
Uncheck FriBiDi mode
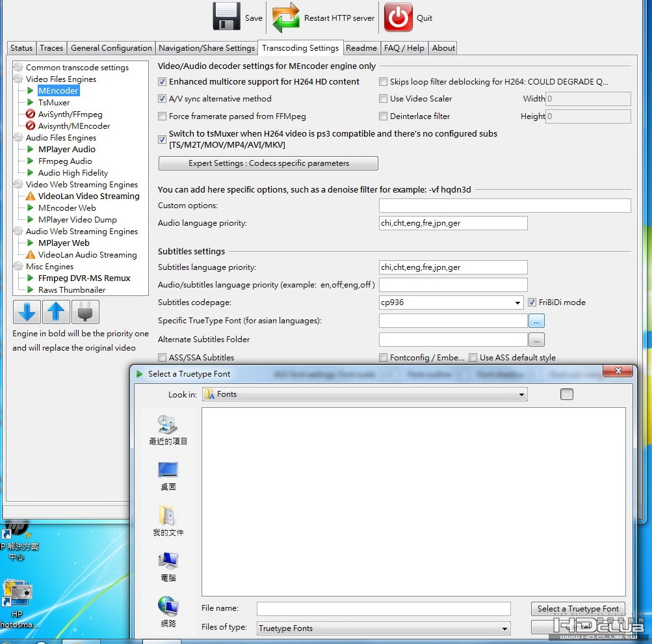point(532,302)
